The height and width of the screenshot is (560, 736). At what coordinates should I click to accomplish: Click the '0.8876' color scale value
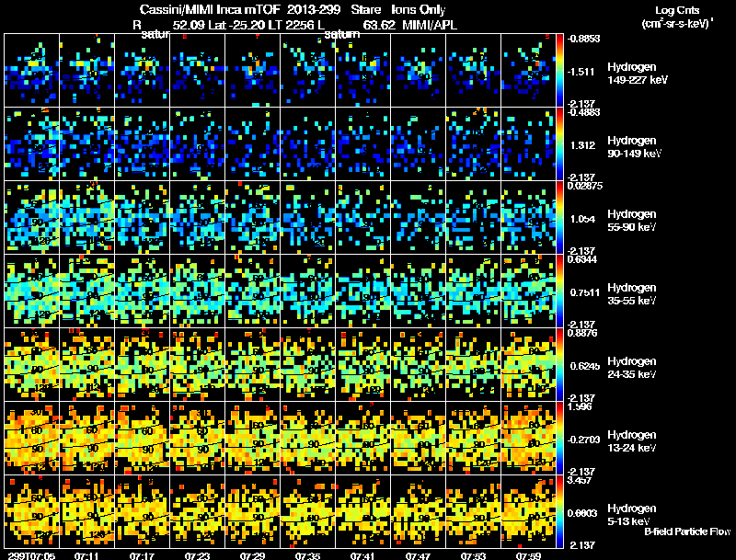(582, 333)
